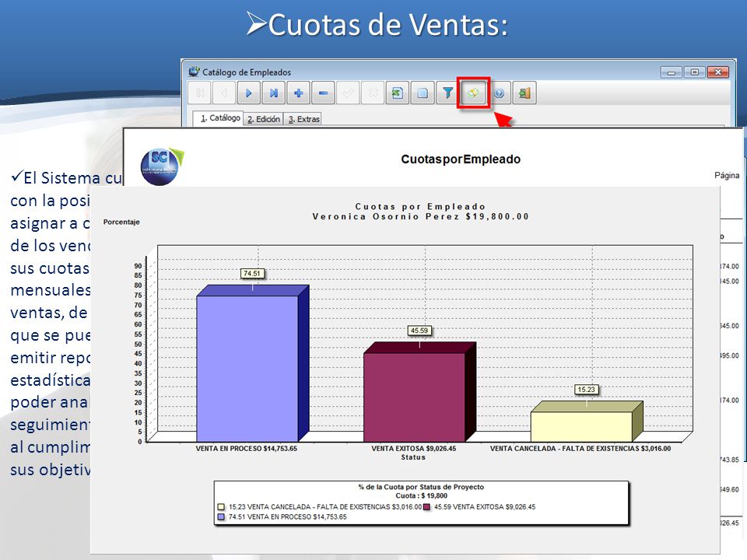
Task: Click the 74.51 data label
Action: click(252, 273)
